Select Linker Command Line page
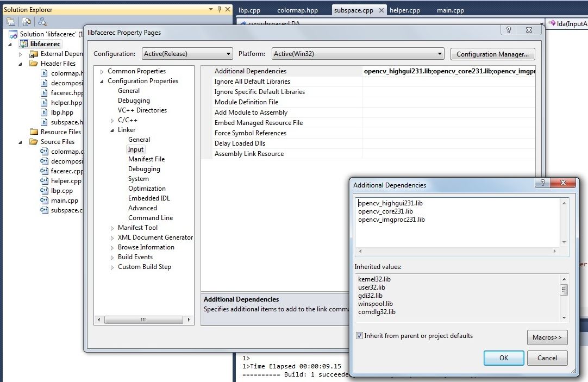The height and width of the screenshot is (382, 588). 151,218
